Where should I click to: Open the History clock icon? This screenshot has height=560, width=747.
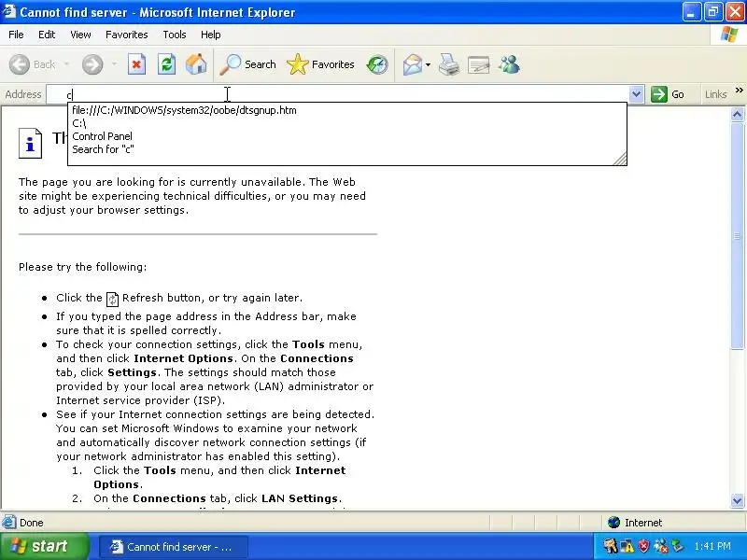click(x=377, y=64)
